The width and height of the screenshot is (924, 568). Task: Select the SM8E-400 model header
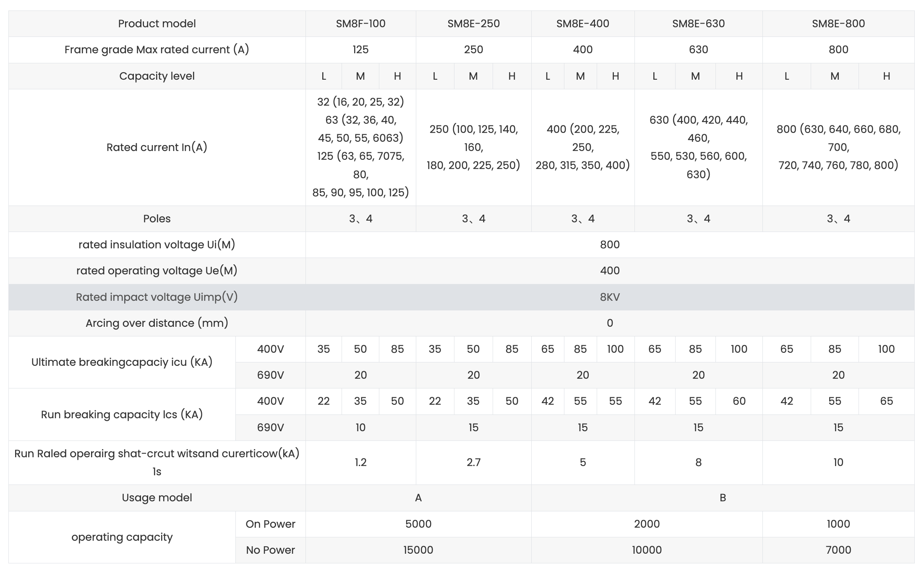582,23
